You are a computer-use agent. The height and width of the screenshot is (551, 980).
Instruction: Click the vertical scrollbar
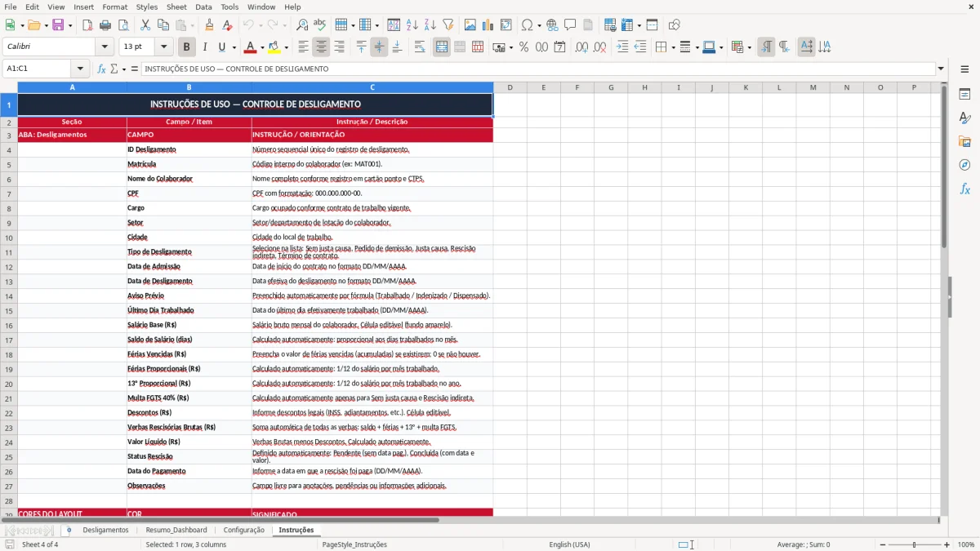tap(944, 298)
